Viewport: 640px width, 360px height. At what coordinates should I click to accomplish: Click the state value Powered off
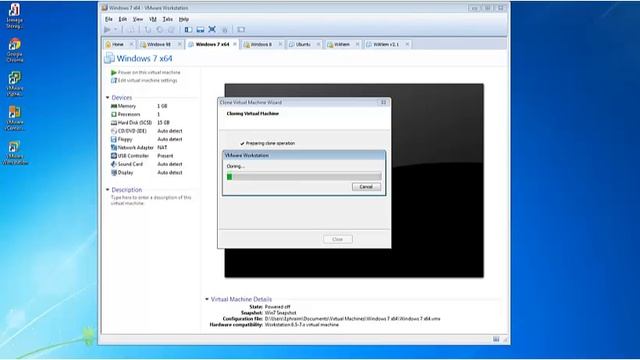[x=278, y=307]
